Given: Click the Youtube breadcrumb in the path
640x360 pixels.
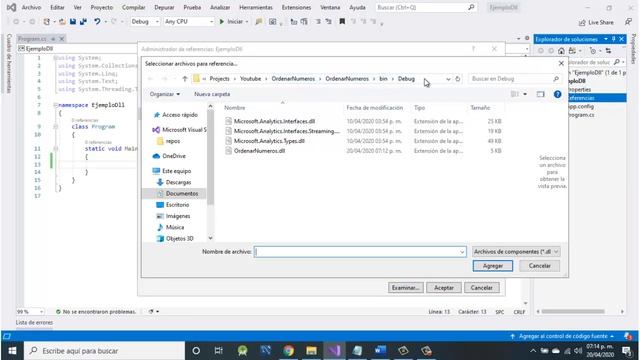Looking at the screenshot, I should [250, 79].
